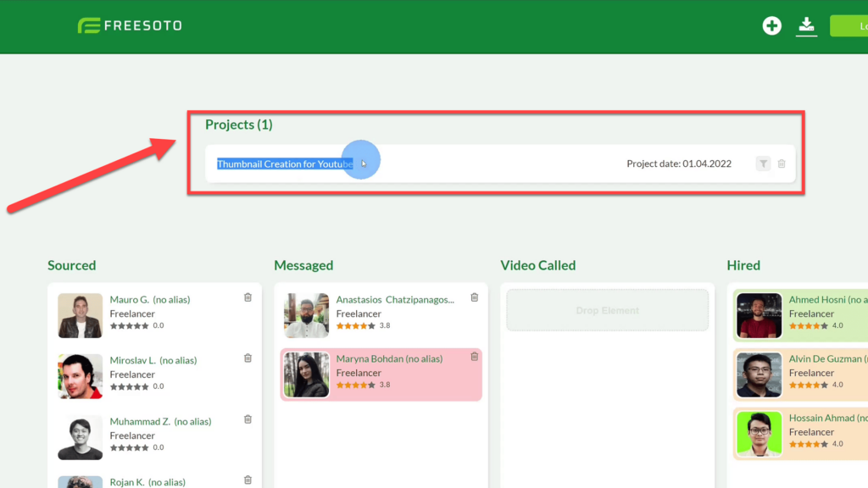Viewport: 868px width, 488px height.
Task: Select Alvin De Guzman name in Hired
Action: coord(828,358)
